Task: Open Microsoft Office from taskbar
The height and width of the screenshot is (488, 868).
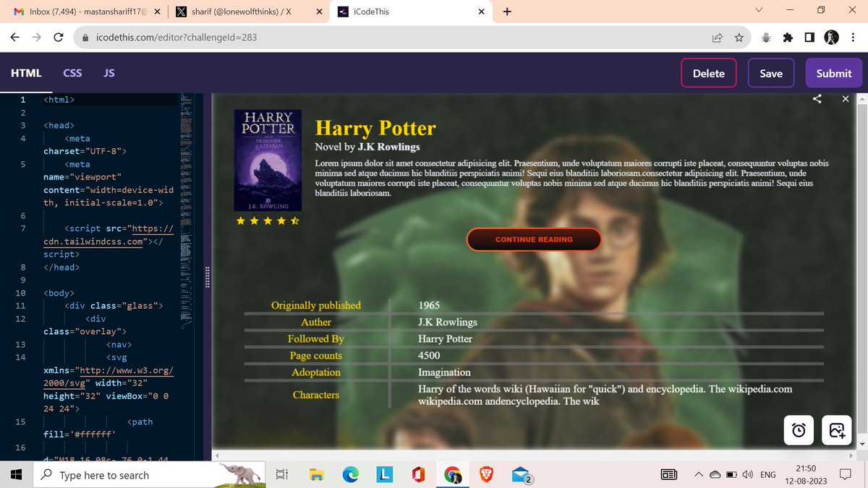Action: (419, 475)
